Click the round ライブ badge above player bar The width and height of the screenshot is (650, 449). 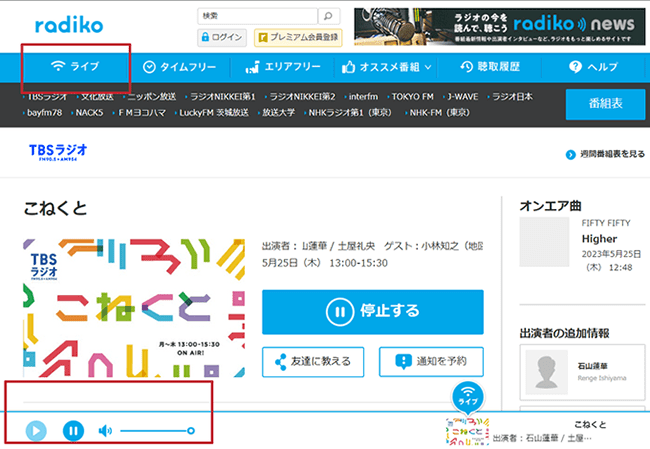(x=468, y=398)
